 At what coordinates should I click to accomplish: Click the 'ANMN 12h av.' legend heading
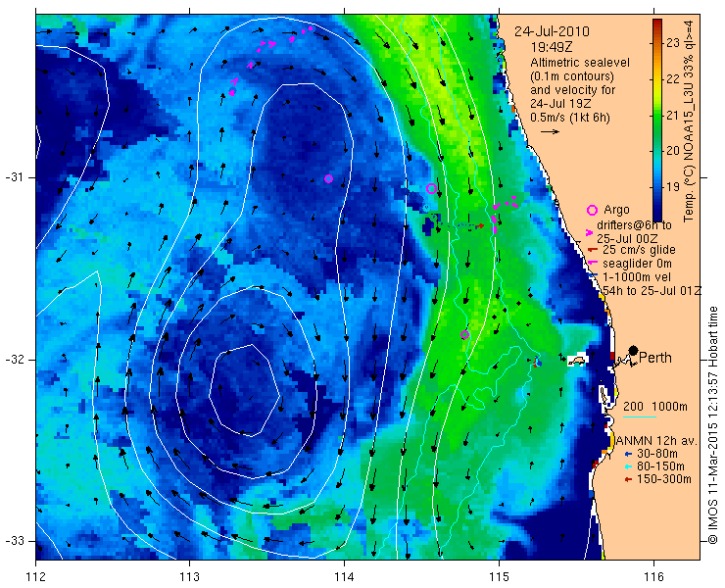657,440
